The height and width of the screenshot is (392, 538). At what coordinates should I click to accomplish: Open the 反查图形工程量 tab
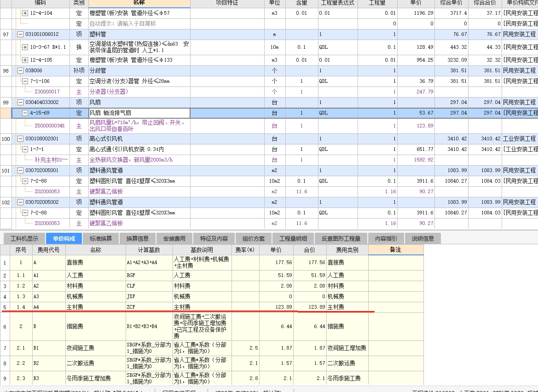340,239
